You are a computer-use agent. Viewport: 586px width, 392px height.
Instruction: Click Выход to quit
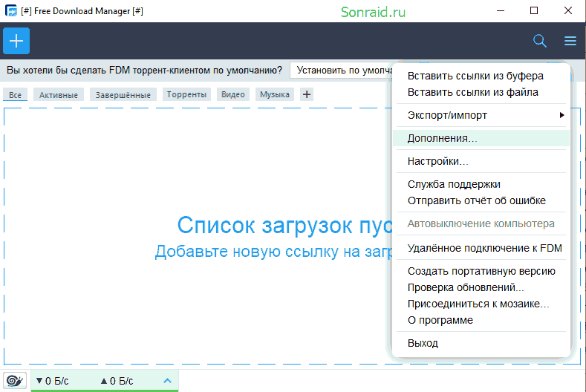point(423,343)
